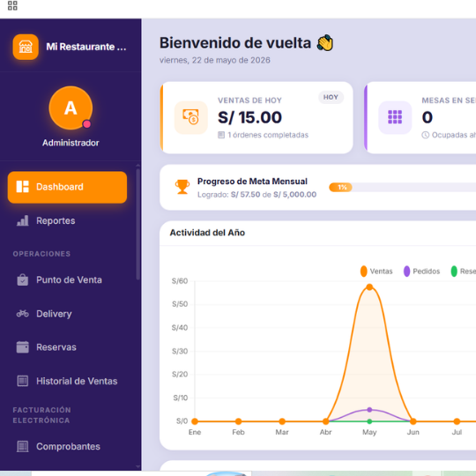Viewport: 476px width, 476px height.
Task: Open the Administrador avatar circle
Action: tap(71, 108)
